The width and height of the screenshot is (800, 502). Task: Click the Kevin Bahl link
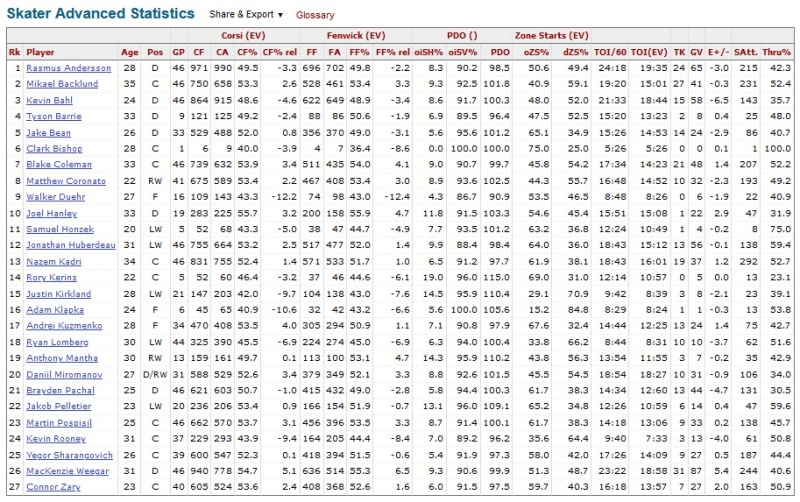[49, 100]
